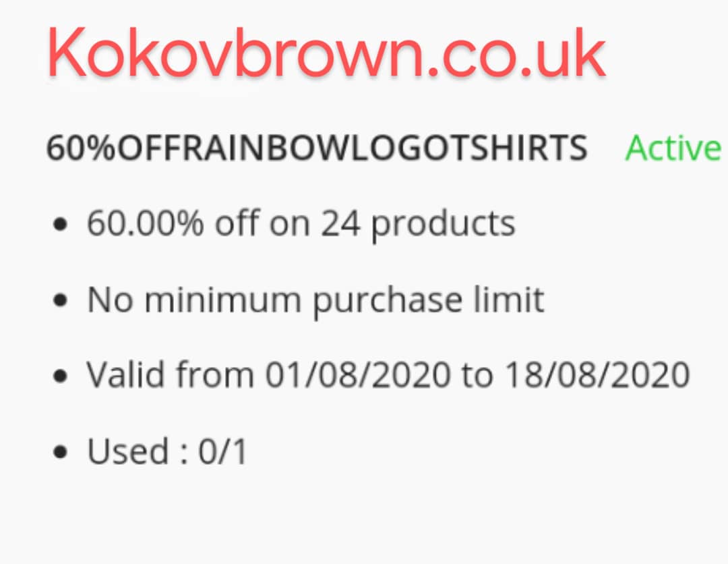Viewport: 728px width, 564px height.
Task: Click the bullet before 60.00% off
Action: point(61,225)
